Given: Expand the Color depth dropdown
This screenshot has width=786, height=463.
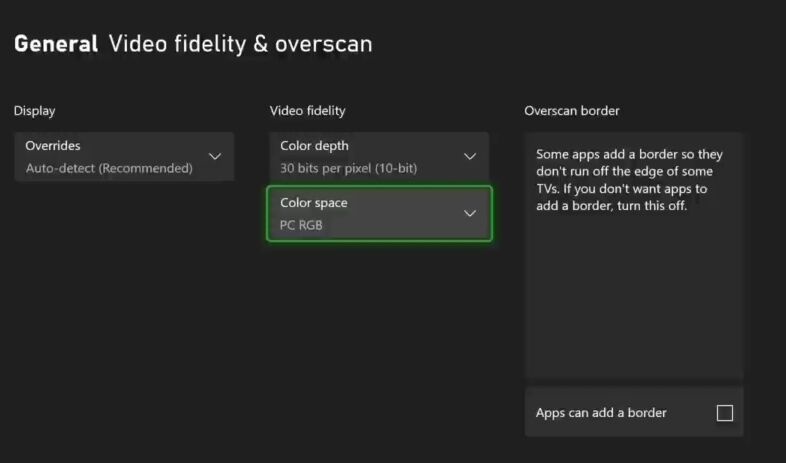Looking at the screenshot, I should pyautogui.click(x=379, y=157).
